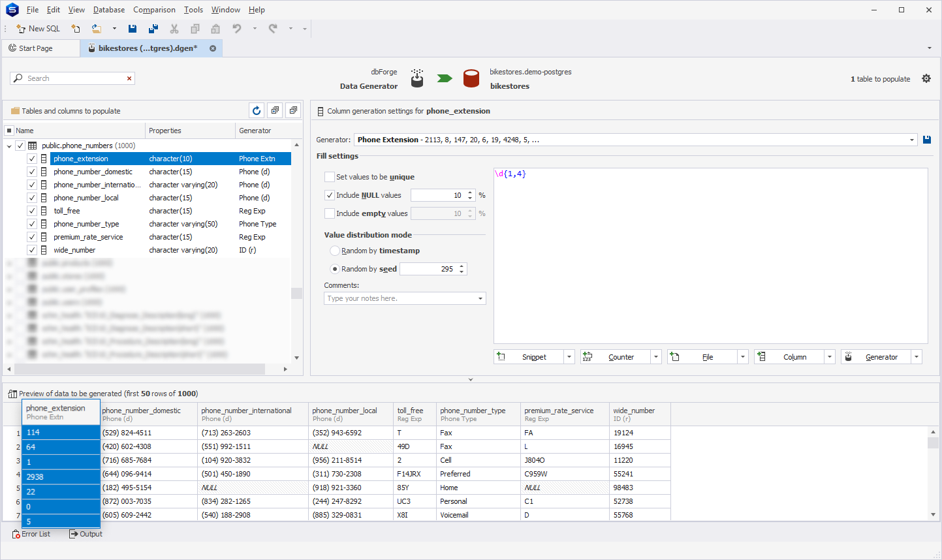Open the Generator type combo box
This screenshot has width=942, height=560.
[635, 140]
